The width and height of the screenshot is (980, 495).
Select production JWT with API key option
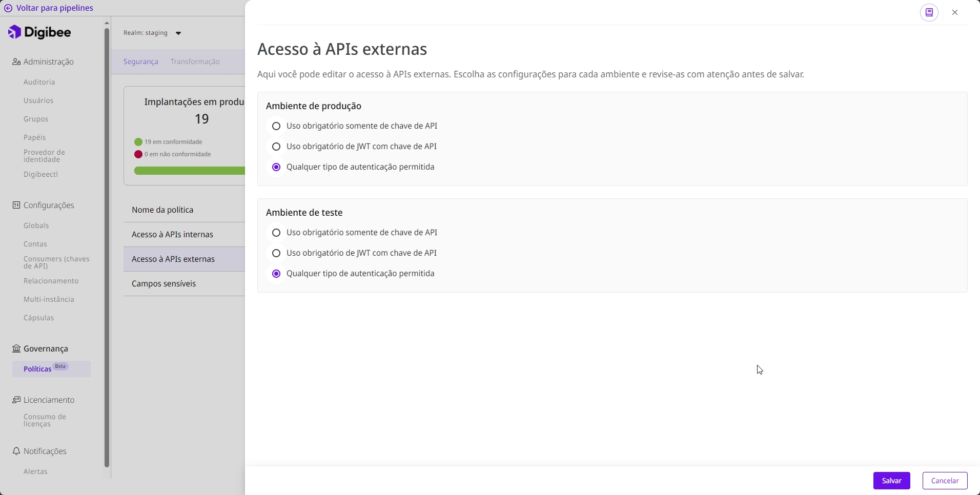(276, 147)
